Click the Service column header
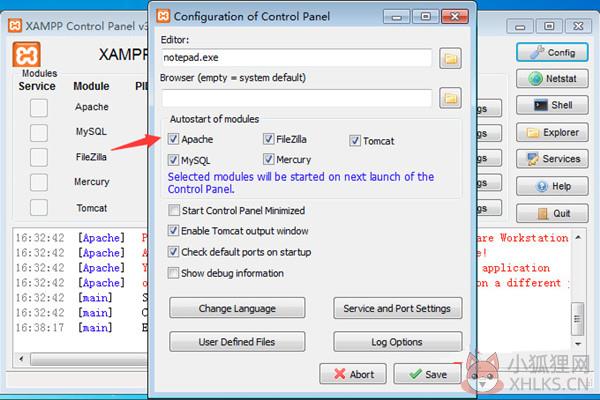Viewport: 600px width, 400px height. click(37, 86)
